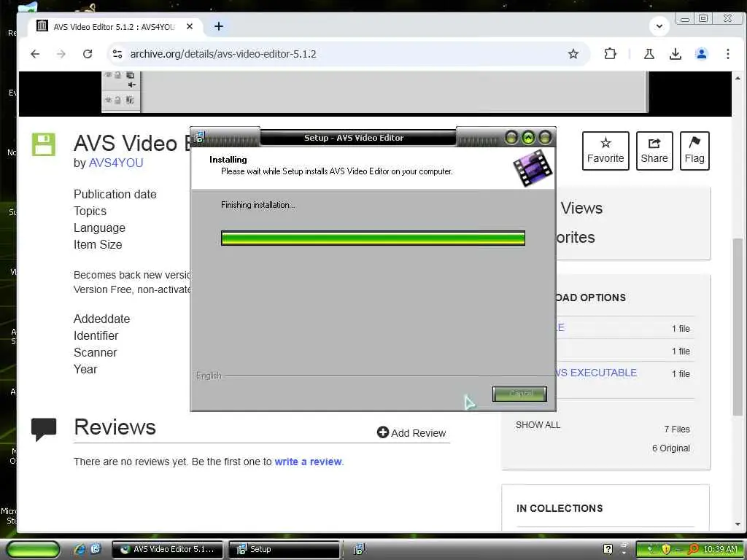Switch to Setup taskbar item
The width and height of the screenshot is (747, 560).
(x=284, y=549)
